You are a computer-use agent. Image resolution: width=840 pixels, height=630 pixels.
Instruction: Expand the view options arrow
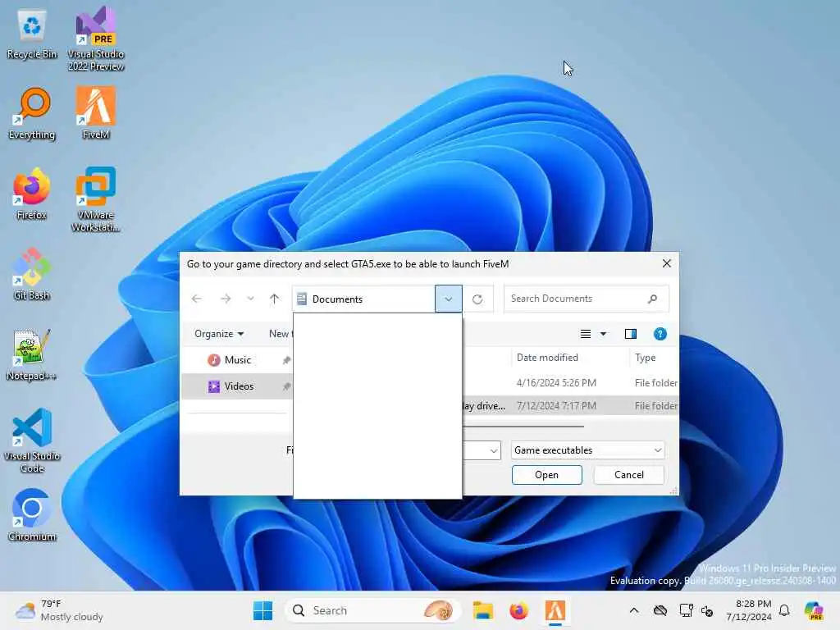click(603, 334)
